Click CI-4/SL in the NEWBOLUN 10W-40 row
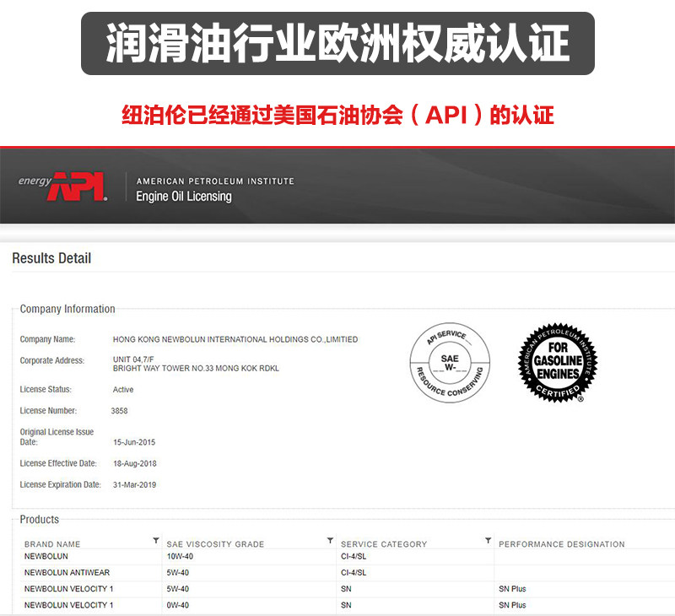 [354, 557]
